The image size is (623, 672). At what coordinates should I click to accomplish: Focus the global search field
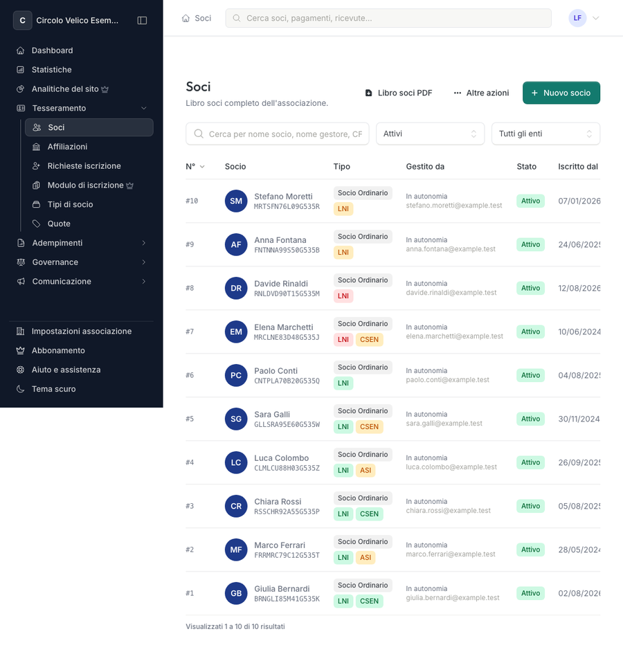[388, 18]
